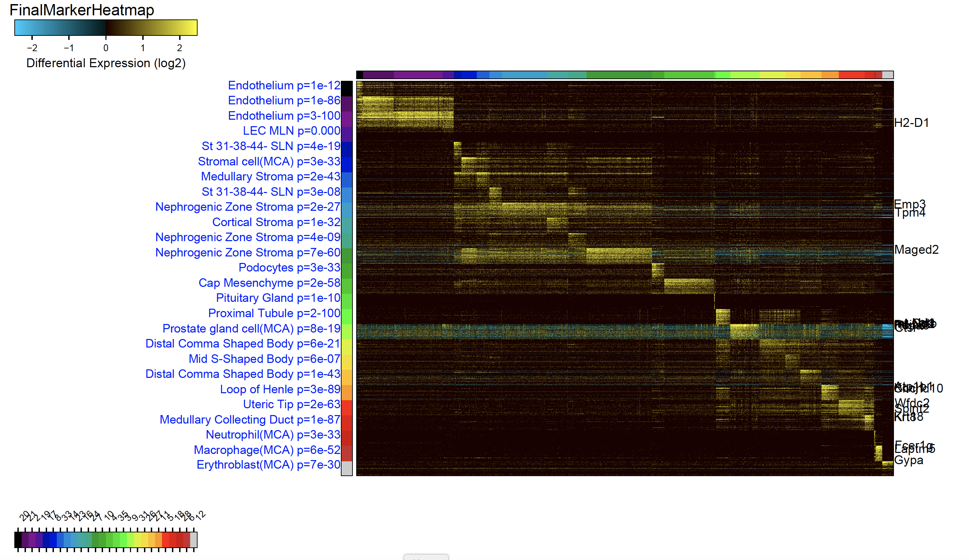Select St 31-38-44- SLN p=3e-08 label
Image resolution: width=969 pixels, height=560 pixels.
pyautogui.click(x=271, y=191)
